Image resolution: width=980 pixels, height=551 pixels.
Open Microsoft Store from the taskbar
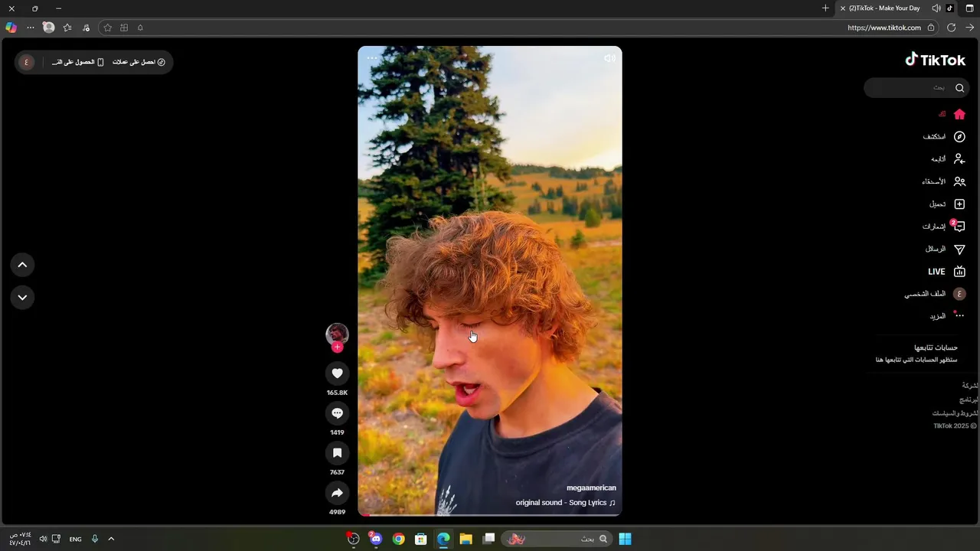point(420,539)
